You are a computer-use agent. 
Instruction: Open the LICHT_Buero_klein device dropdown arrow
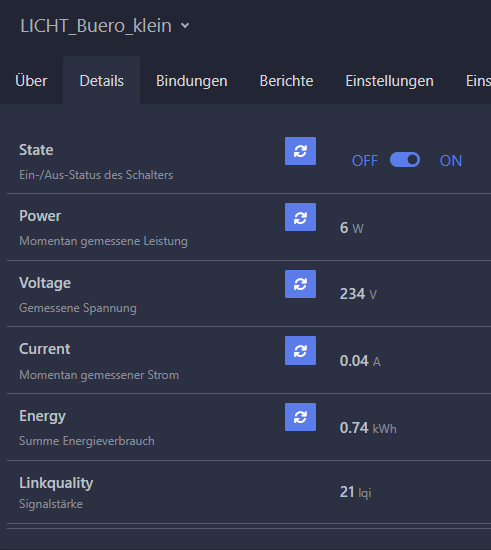185,26
